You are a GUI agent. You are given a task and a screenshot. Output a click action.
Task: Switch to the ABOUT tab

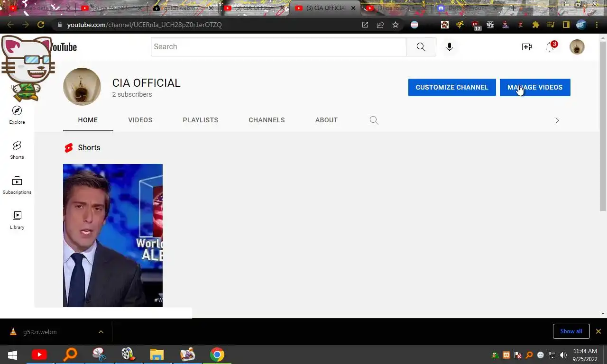(326, 120)
